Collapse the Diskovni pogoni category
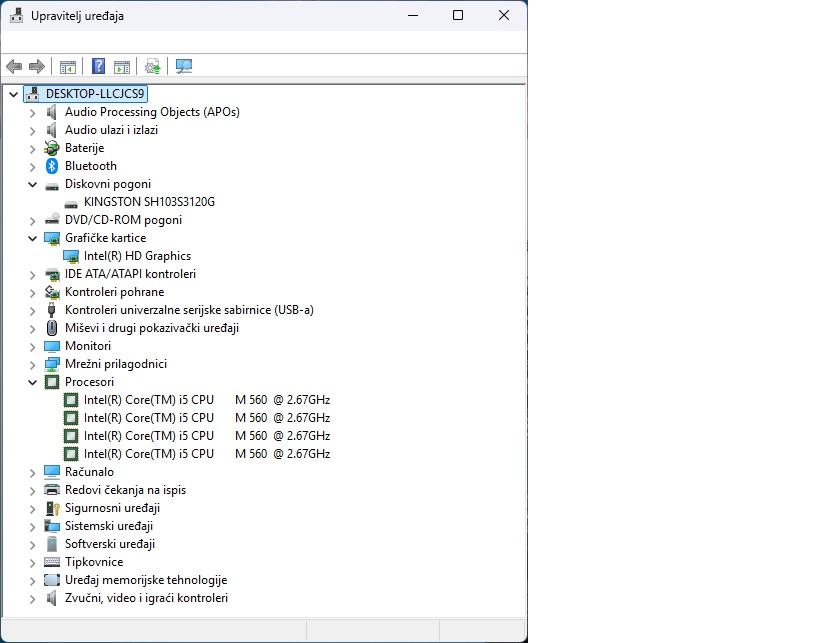 pos(32,184)
